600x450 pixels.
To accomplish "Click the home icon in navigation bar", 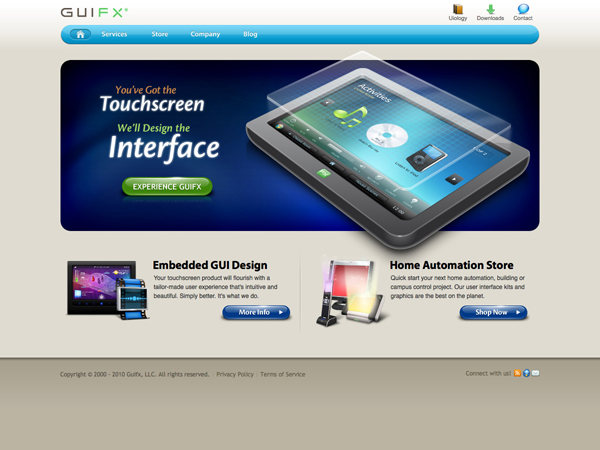I will tap(80, 34).
